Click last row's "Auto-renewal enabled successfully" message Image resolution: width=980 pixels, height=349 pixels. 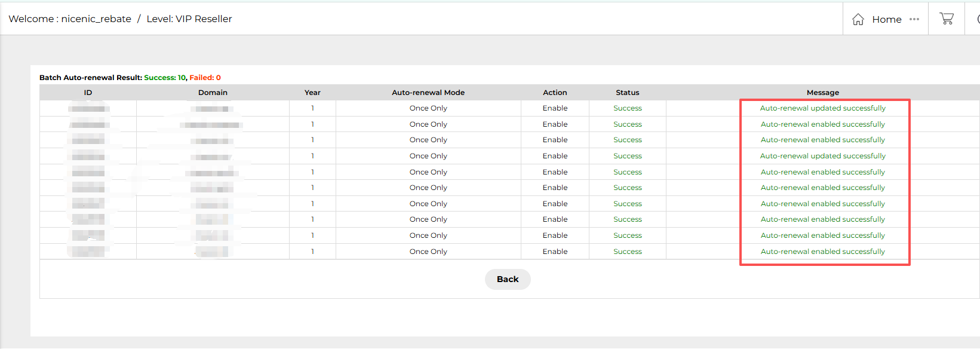tap(823, 252)
